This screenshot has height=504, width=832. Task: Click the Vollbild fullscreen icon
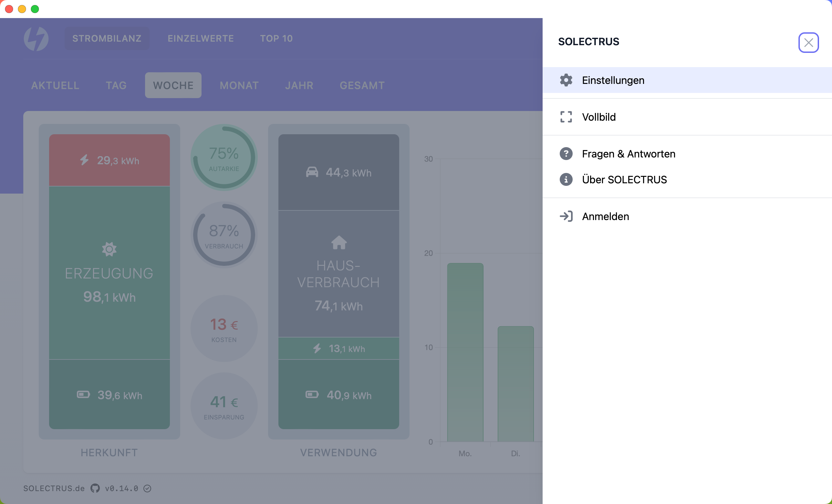(566, 117)
